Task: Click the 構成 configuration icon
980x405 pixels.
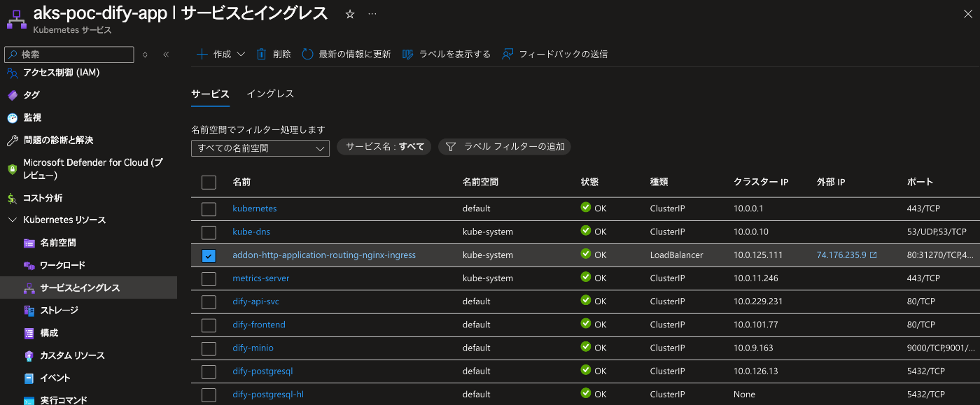Action: pos(29,333)
